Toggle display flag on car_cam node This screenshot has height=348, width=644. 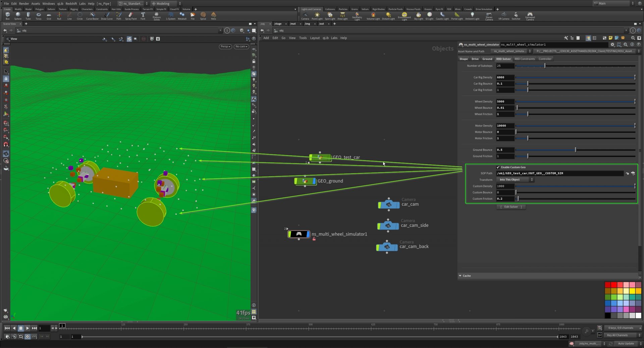click(x=397, y=204)
